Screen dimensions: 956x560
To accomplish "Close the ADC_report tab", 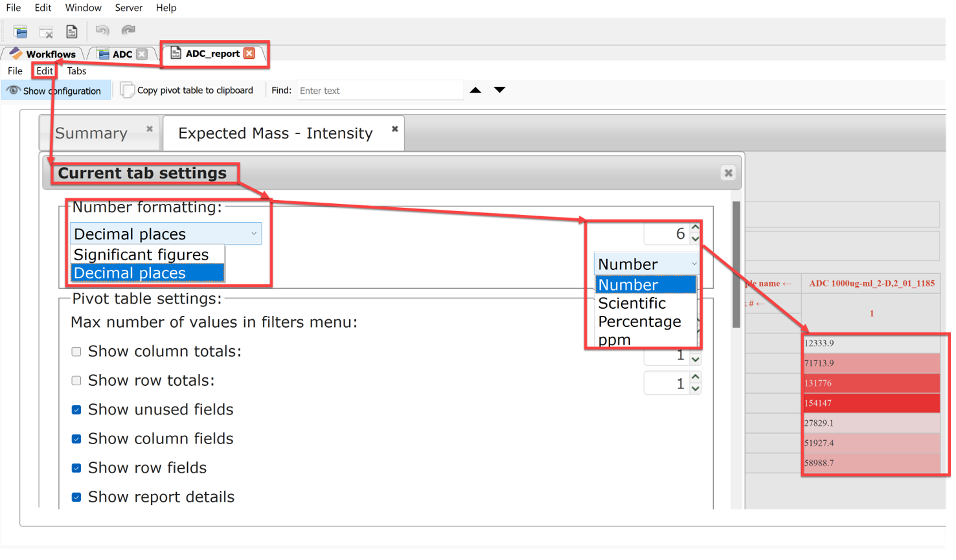I will pos(249,54).
